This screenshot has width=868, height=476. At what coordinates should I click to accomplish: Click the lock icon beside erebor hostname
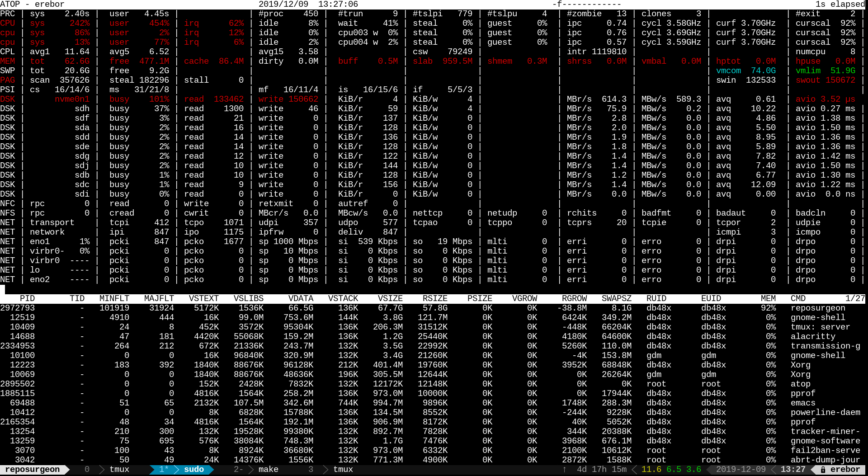pos(823,470)
